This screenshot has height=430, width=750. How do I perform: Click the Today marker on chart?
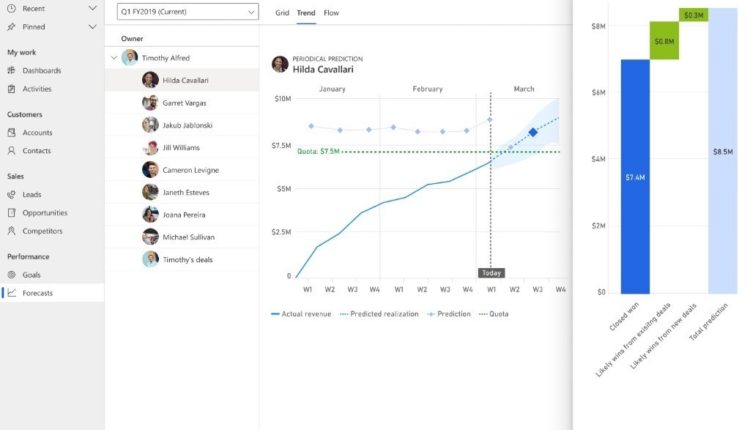[491, 272]
